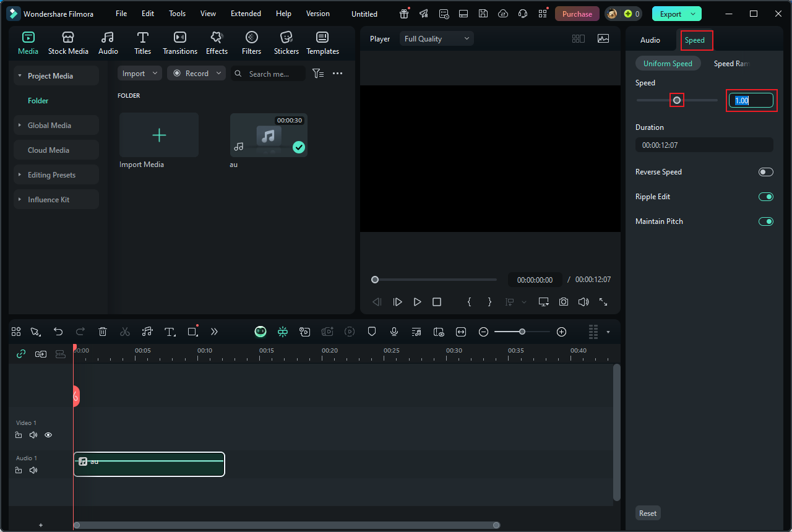The height and width of the screenshot is (532, 792).
Task: Click the Delete trash icon in timeline toolbar
Action: point(103,332)
